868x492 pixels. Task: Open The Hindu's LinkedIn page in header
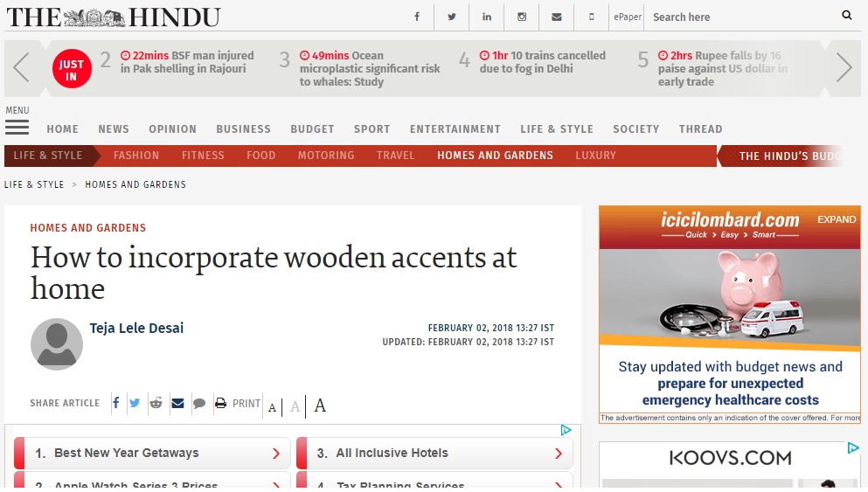tap(486, 17)
